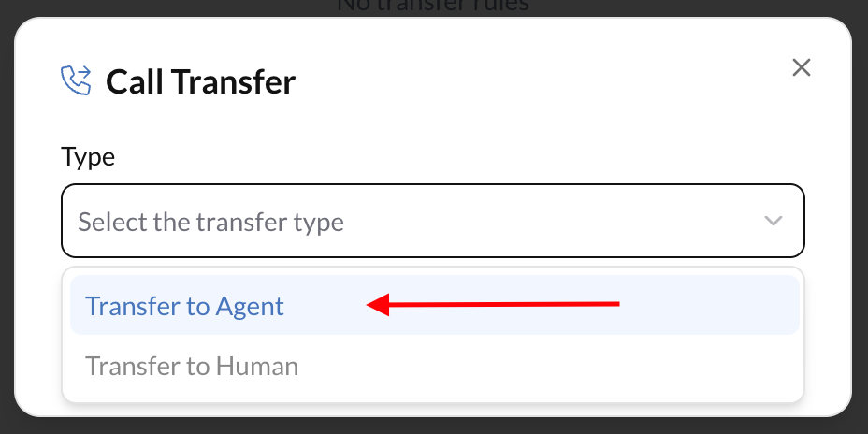Click the Call Transfer heading text

(x=200, y=82)
